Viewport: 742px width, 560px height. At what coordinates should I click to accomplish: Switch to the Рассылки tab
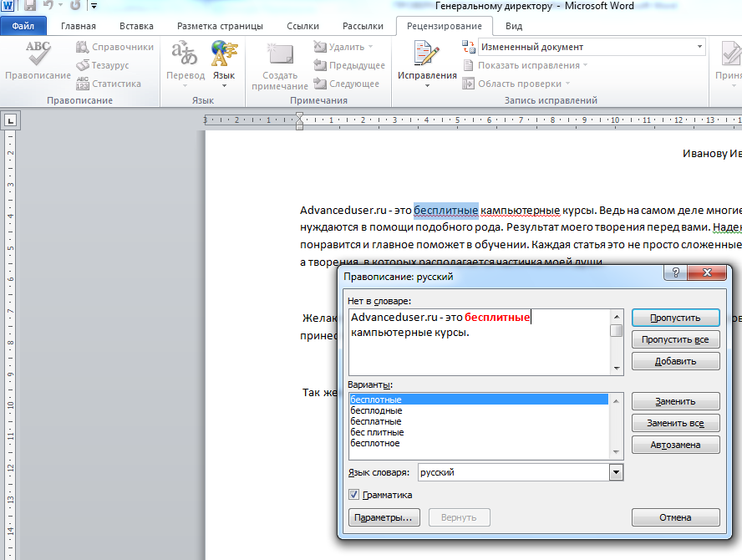coord(363,26)
